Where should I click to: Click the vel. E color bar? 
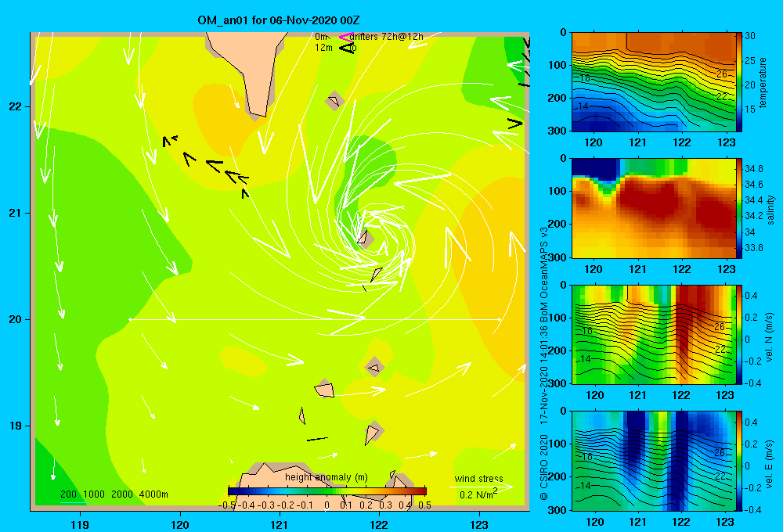tap(739, 461)
